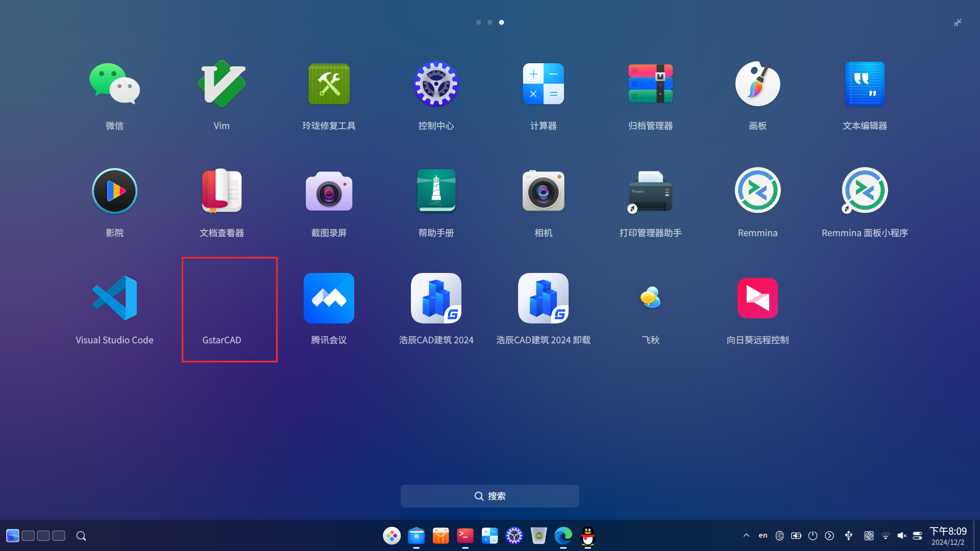This screenshot has height=551, width=980.
Task: Launch the 影院 movie player
Action: tap(114, 191)
